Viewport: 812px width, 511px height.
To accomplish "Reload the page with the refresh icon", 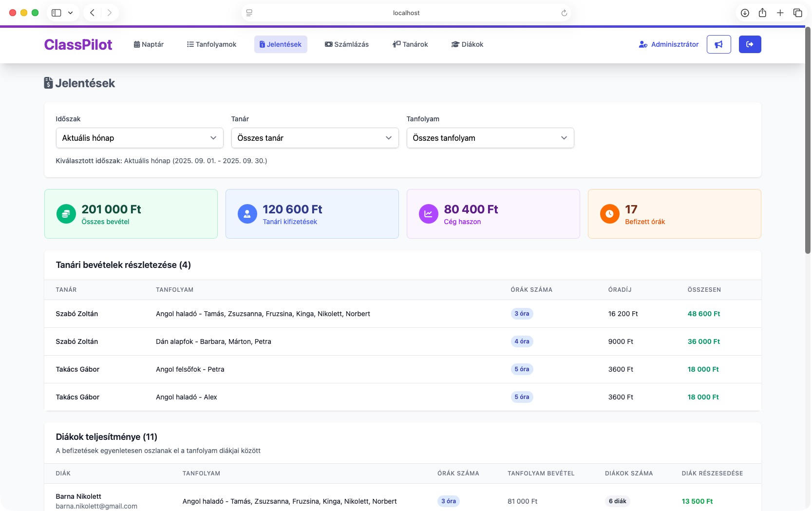I will pos(564,13).
